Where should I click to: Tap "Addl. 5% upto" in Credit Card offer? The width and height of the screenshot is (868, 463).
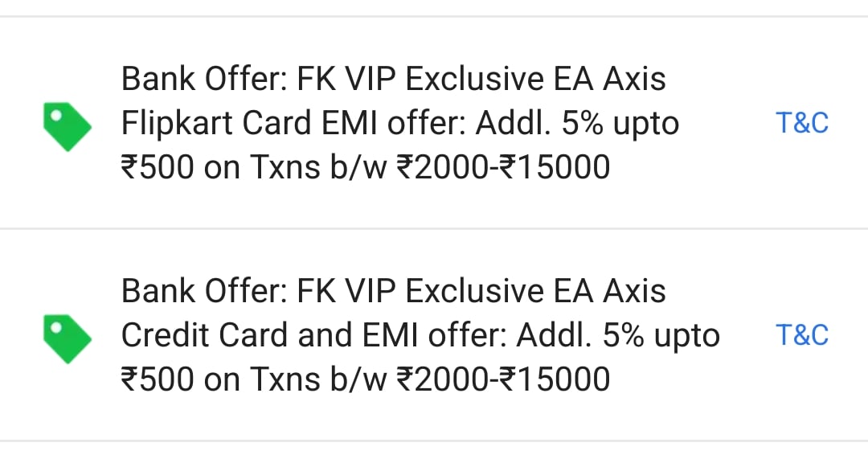(618, 335)
